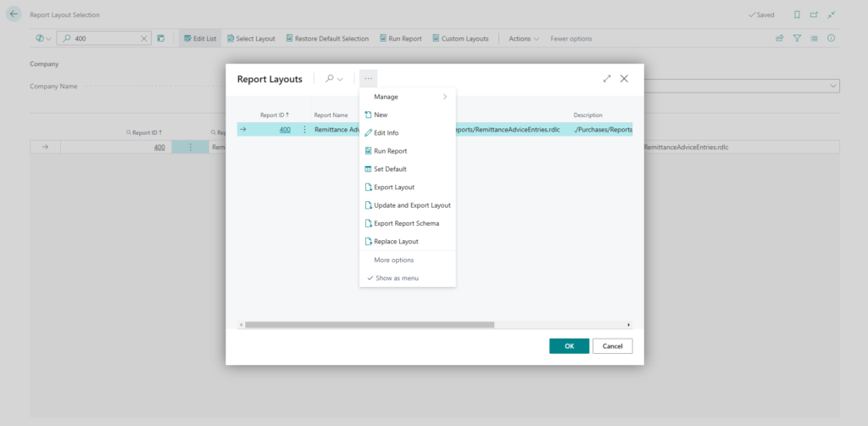The image size is (868, 426).
Task: Expand the Report Layouts dialog to full screen
Action: pos(607,79)
